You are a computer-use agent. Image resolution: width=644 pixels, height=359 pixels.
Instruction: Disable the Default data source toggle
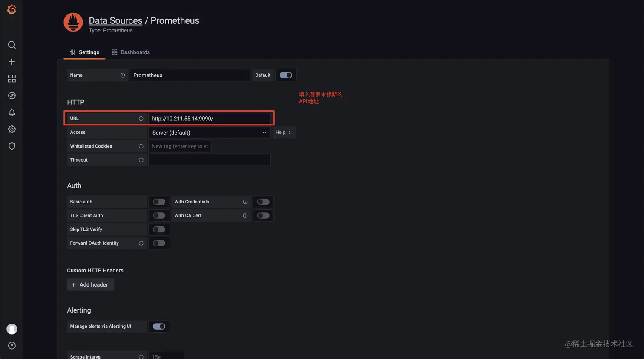coord(286,75)
